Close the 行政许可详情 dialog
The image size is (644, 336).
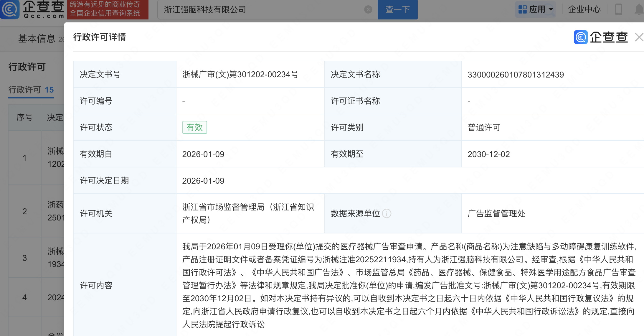coord(639,37)
